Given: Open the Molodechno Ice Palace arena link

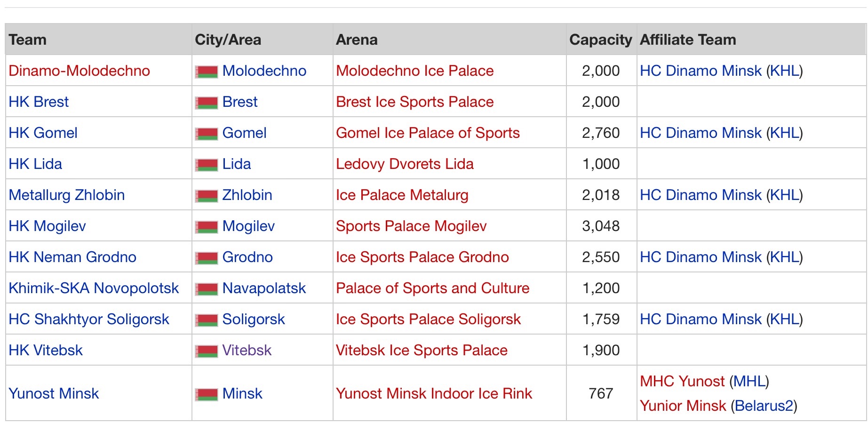Looking at the screenshot, I should click(415, 71).
